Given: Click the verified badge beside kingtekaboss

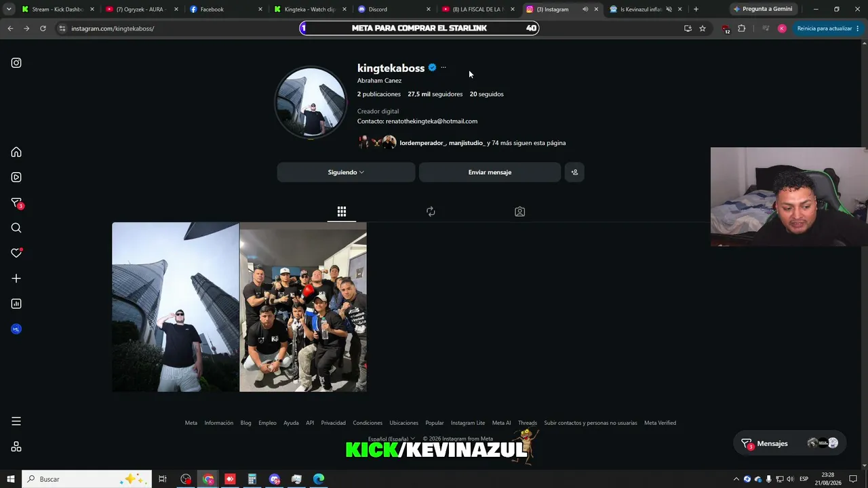Looking at the screenshot, I should 432,68.
